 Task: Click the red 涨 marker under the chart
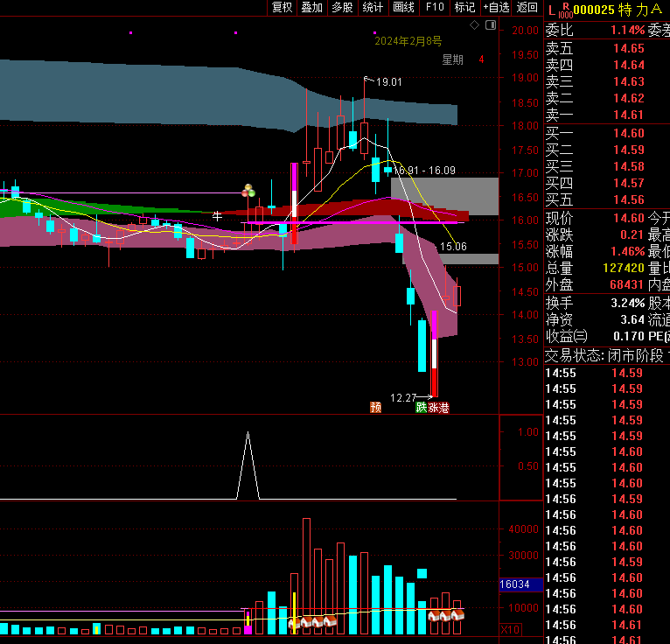coord(433,408)
